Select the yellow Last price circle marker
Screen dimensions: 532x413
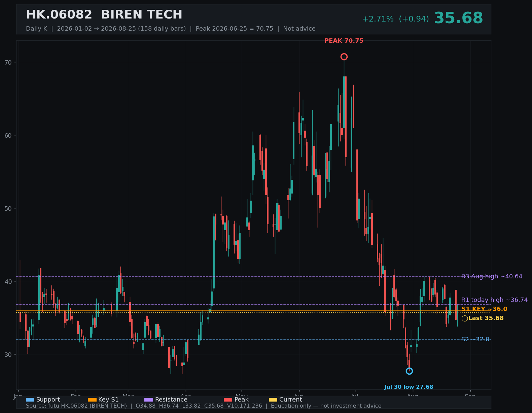point(465,318)
